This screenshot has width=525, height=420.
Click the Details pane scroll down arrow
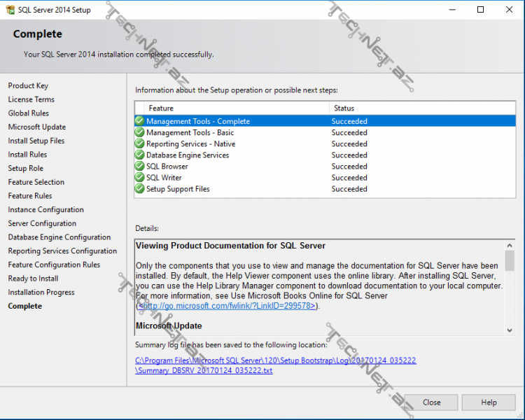tap(510, 329)
